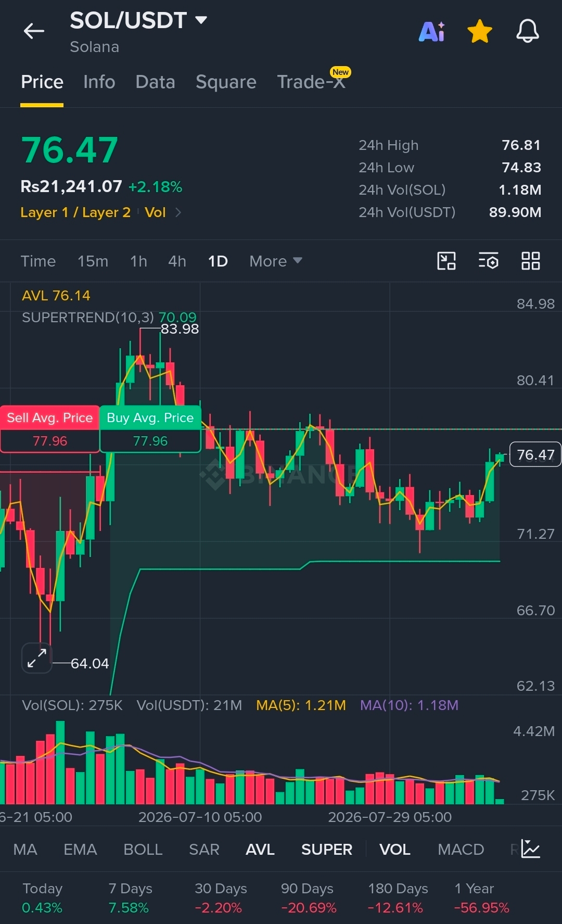Screen dimensions: 562x924
Task: Toggle the SUPER indicator off
Action: (327, 850)
